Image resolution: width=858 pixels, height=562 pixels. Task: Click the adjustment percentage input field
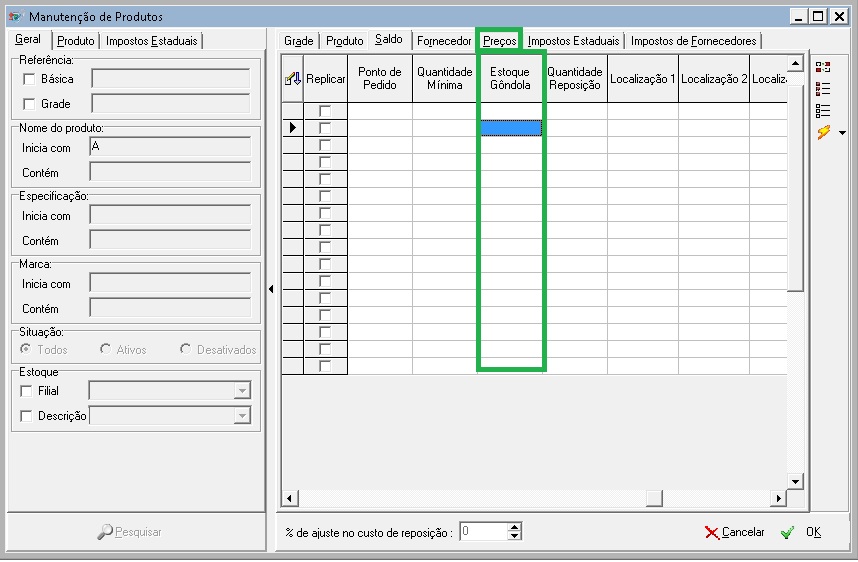(x=484, y=531)
